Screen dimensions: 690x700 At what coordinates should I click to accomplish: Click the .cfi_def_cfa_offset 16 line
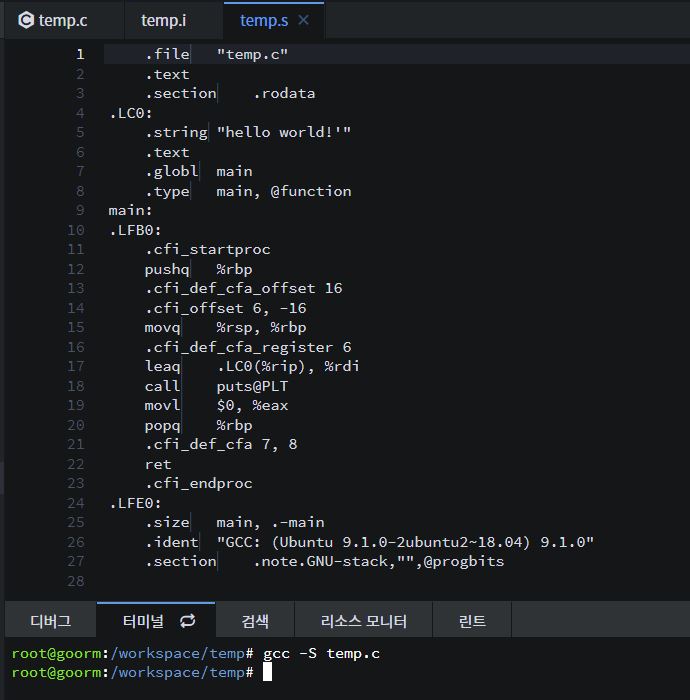click(x=244, y=288)
